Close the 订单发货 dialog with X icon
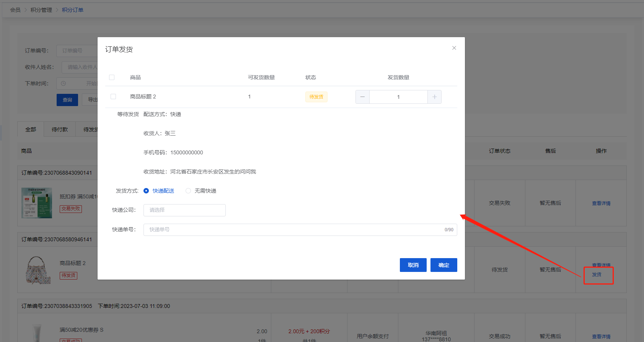 point(454,48)
